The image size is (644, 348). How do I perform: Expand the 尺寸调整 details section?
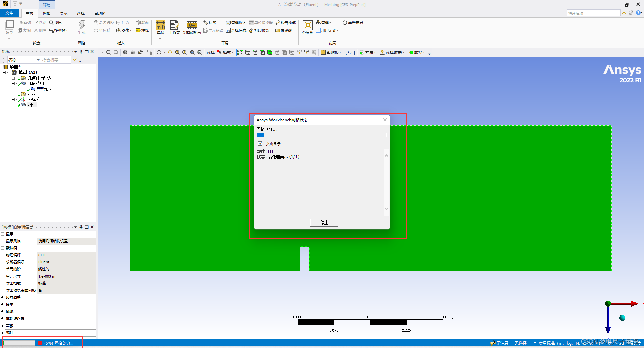pos(2,297)
